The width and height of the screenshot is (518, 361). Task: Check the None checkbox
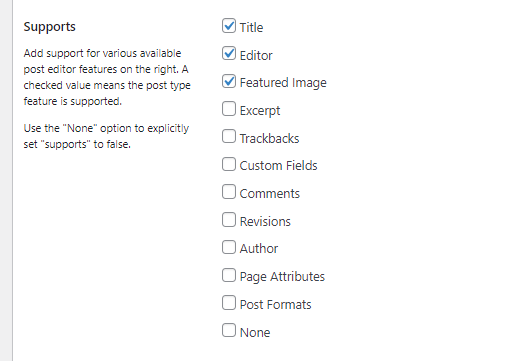click(x=229, y=330)
